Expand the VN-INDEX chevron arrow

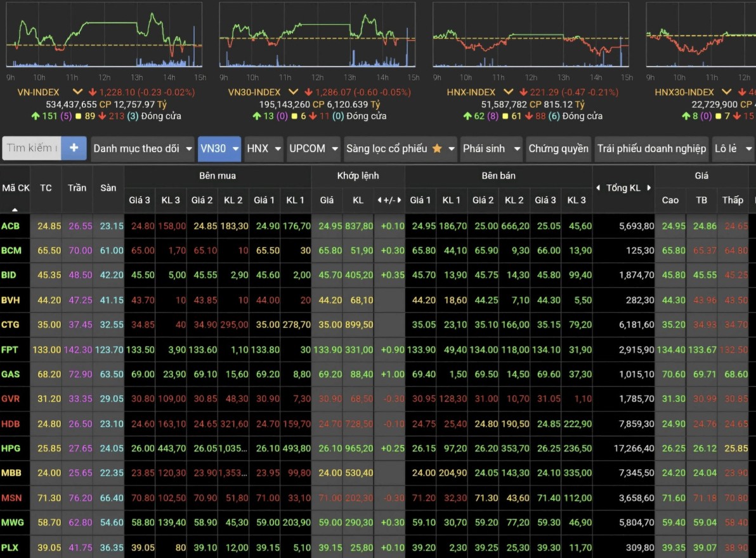point(77,92)
